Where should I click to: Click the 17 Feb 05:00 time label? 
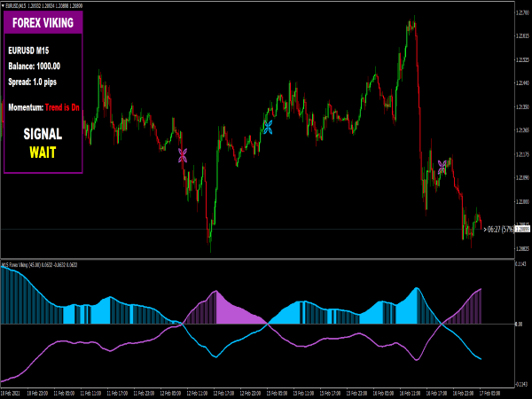click(489, 393)
